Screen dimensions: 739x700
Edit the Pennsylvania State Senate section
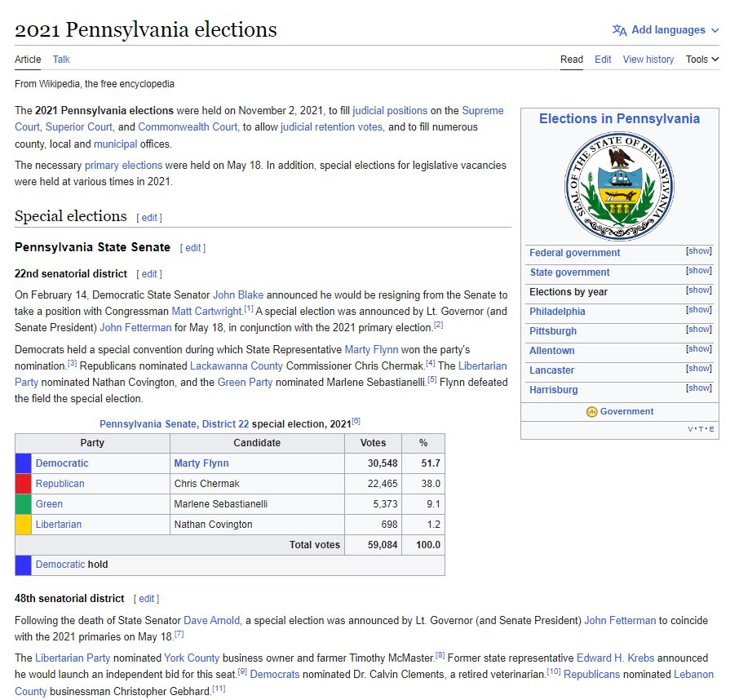(x=192, y=248)
